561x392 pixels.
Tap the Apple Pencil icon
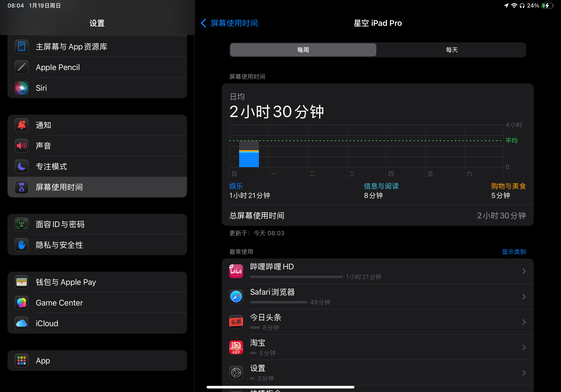click(x=22, y=67)
